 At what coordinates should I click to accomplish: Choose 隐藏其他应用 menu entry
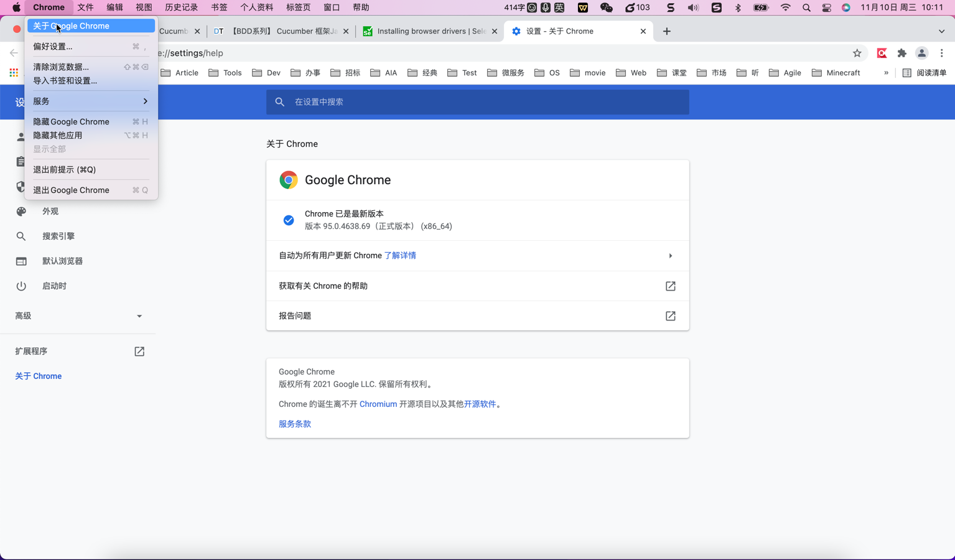pos(91,136)
